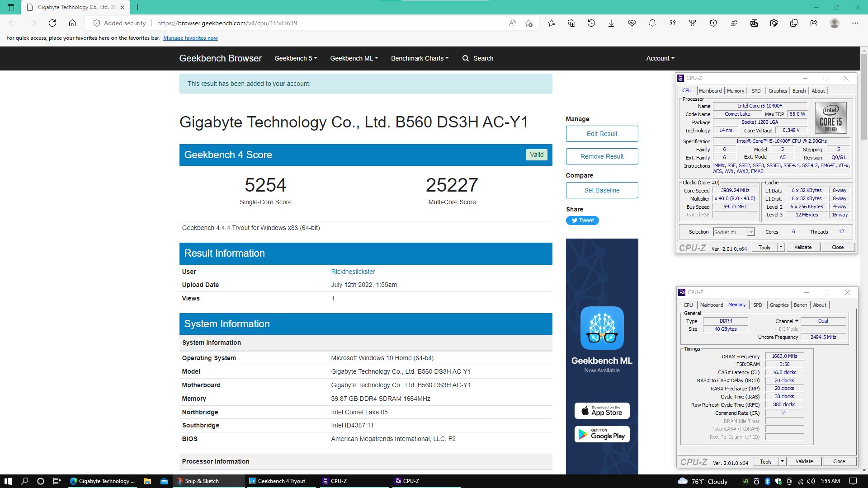This screenshot has height=488, width=868.
Task: Click the address bar URL
Action: click(x=227, y=23)
